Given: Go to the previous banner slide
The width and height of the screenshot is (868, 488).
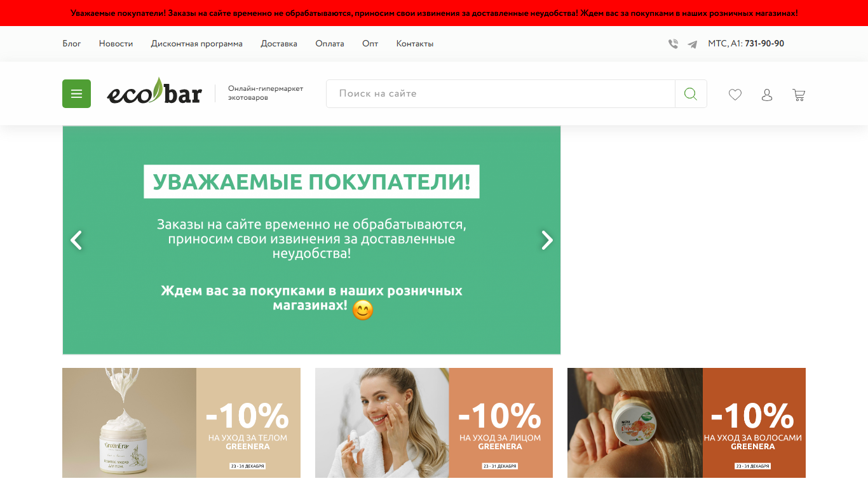Looking at the screenshot, I should click(76, 240).
